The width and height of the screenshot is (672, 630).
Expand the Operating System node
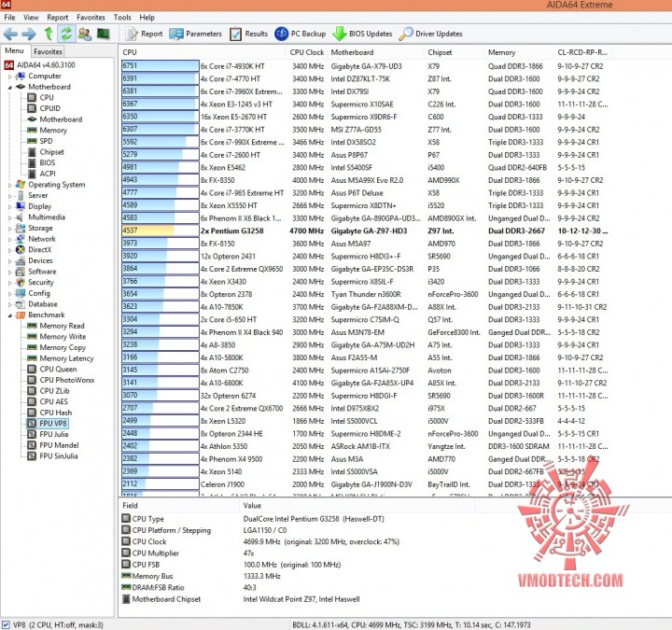(10, 186)
